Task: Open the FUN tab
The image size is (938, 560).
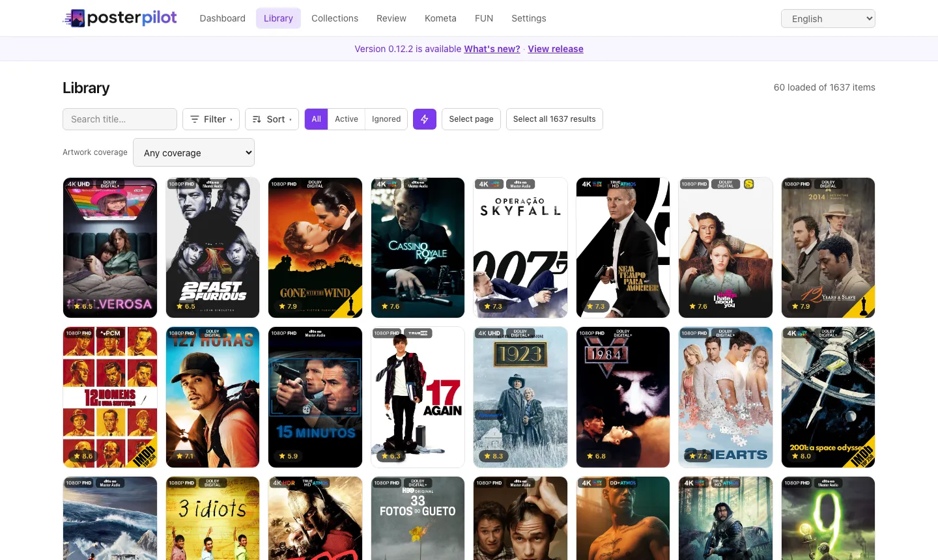Action: (x=484, y=18)
